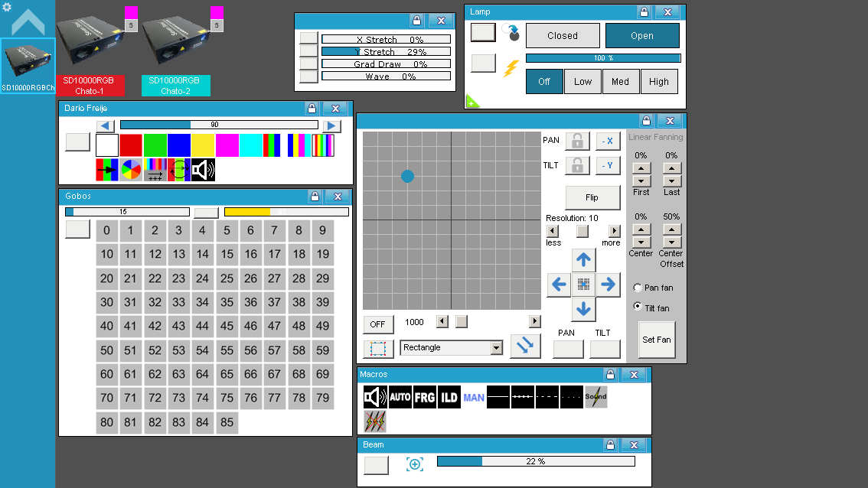Lock the Dario Freije color panel
The width and height of the screenshot is (868, 488).
[312, 109]
